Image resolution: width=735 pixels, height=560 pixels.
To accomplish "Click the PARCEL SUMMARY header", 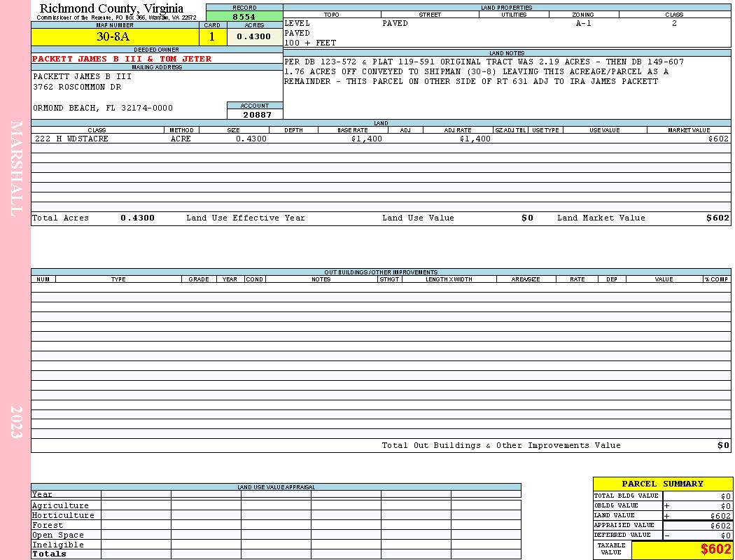I will point(662,484).
